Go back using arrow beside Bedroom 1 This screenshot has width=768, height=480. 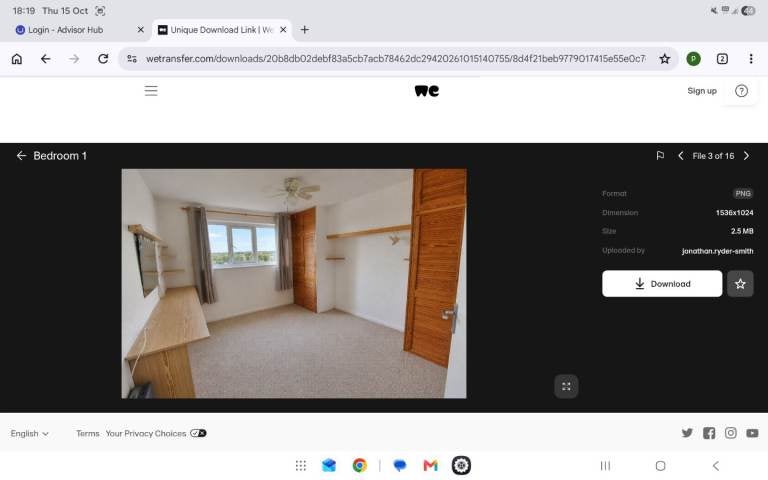(21, 156)
